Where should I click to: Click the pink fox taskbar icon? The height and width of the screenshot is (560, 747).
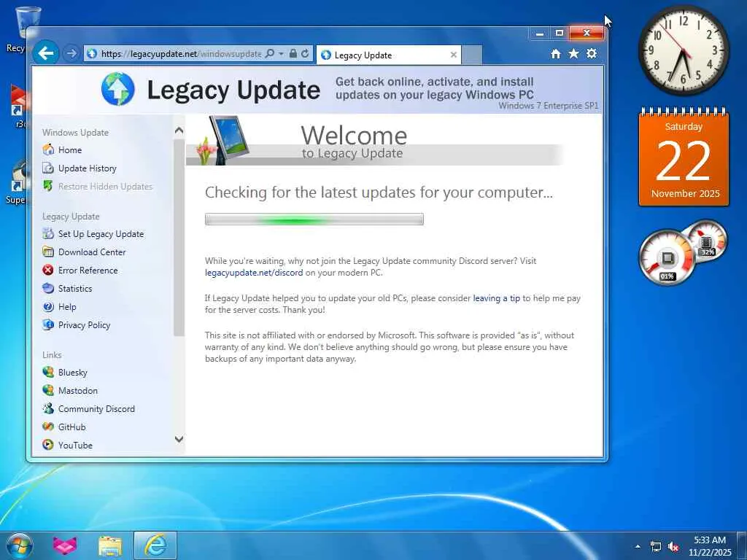pyautogui.click(x=65, y=545)
